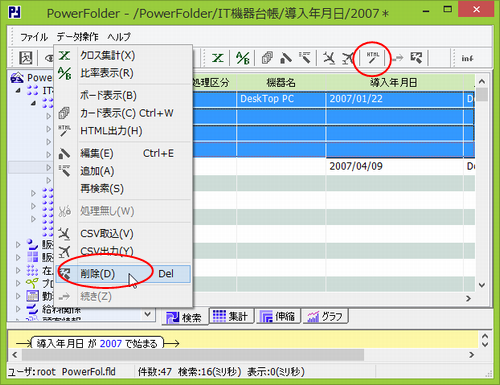
Task: Choose ボード表示(B) from the menu
Action: click(123, 96)
